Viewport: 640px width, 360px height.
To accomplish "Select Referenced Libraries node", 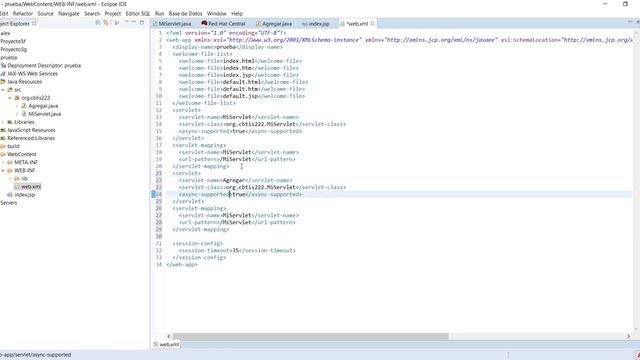I will (31, 138).
